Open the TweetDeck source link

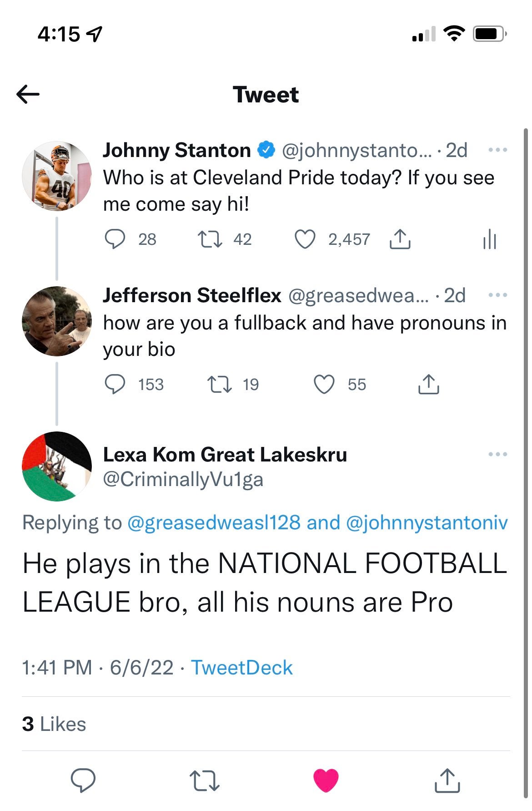point(241,668)
